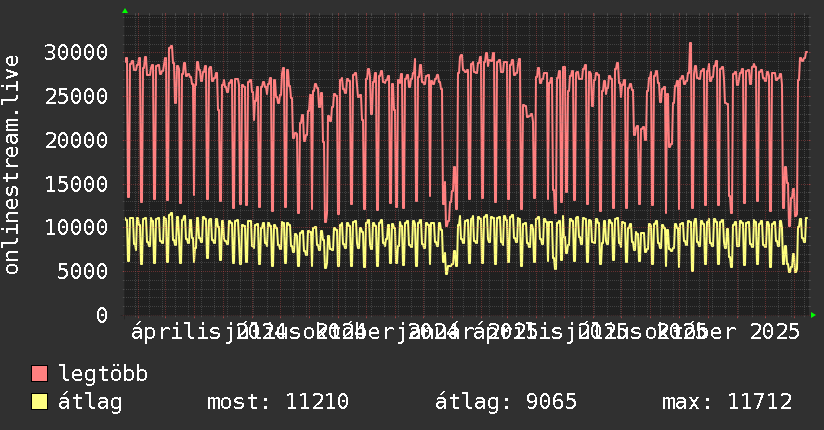The width and height of the screenshot is (824, 430).
Task: Select the 30000 y-axis label
Action: (76, 52)
